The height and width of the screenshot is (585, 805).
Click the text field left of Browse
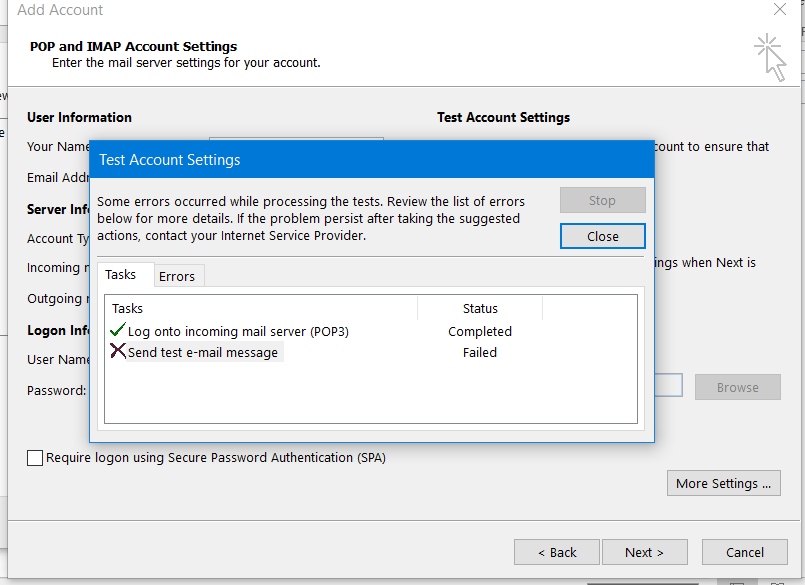click(x=668, y=386)
